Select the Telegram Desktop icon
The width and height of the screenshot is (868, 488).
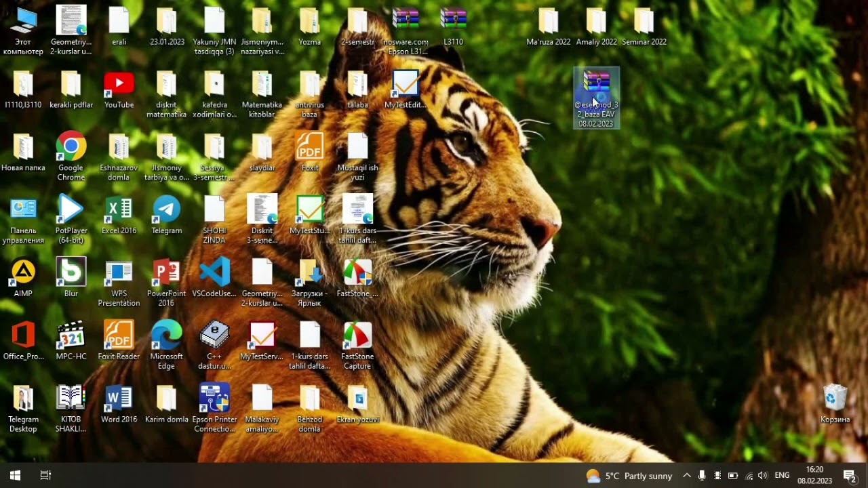23,409
